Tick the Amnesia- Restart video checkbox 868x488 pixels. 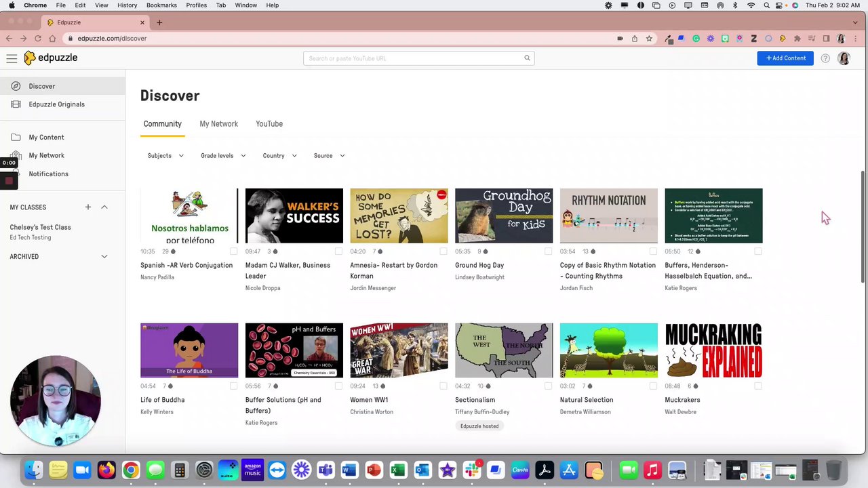tap(443, 251)
